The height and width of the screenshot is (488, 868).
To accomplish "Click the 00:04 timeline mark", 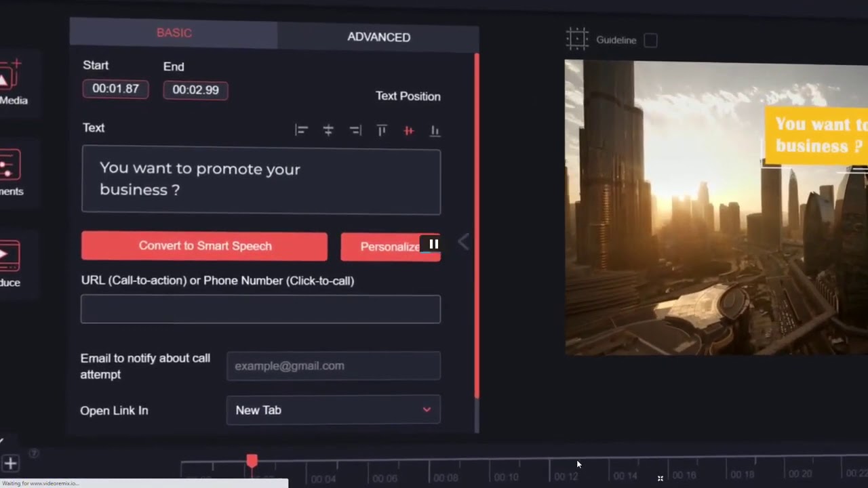I will coord(323,479).
